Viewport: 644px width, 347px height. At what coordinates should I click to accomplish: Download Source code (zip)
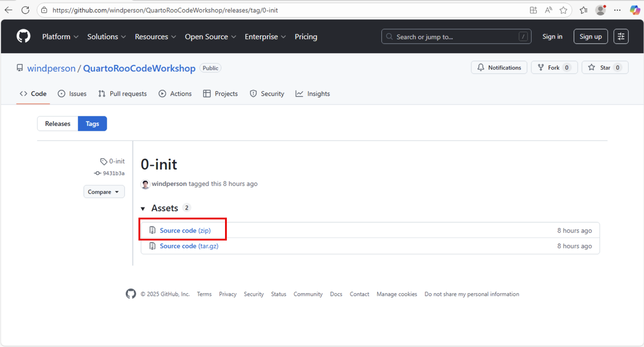tap(185, 230)
